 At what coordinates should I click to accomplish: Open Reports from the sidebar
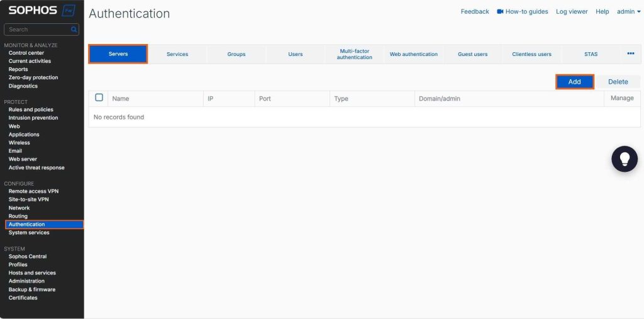[x=18, y=69]
